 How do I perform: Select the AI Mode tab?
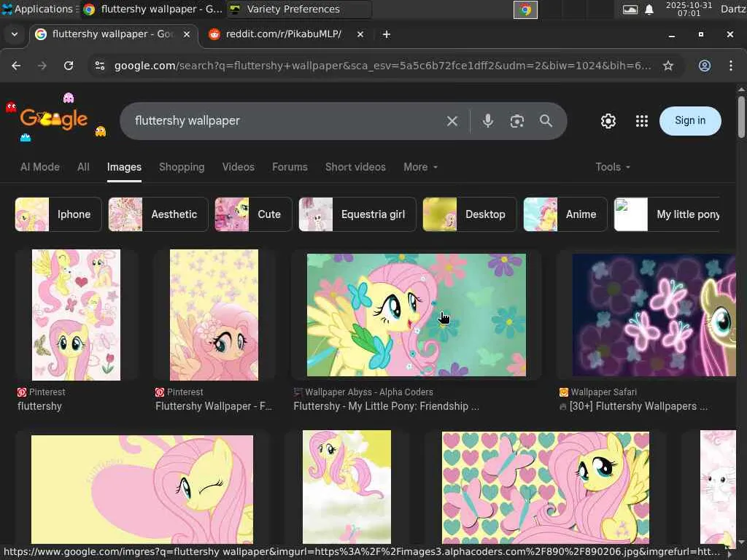pyautogui.click(x=40, y=167)
